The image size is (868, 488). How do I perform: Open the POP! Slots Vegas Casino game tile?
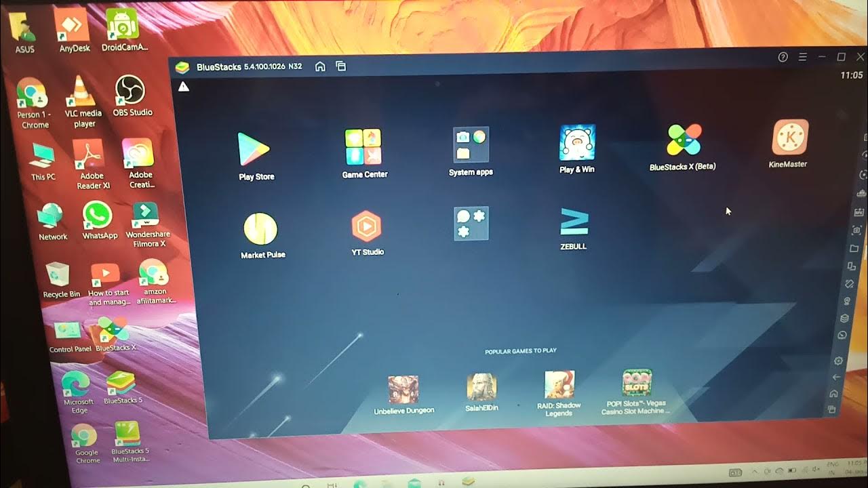637,383
